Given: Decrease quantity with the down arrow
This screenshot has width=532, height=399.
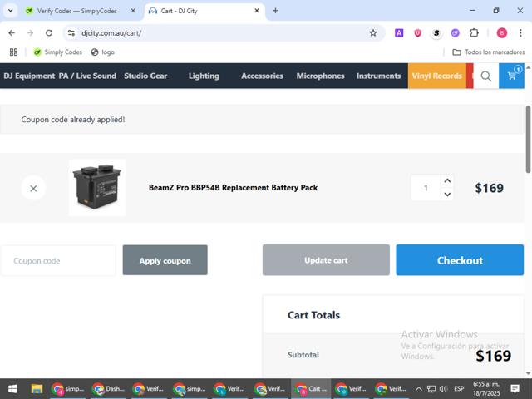Looking at the screenshot, I should [x=447, y=194].
